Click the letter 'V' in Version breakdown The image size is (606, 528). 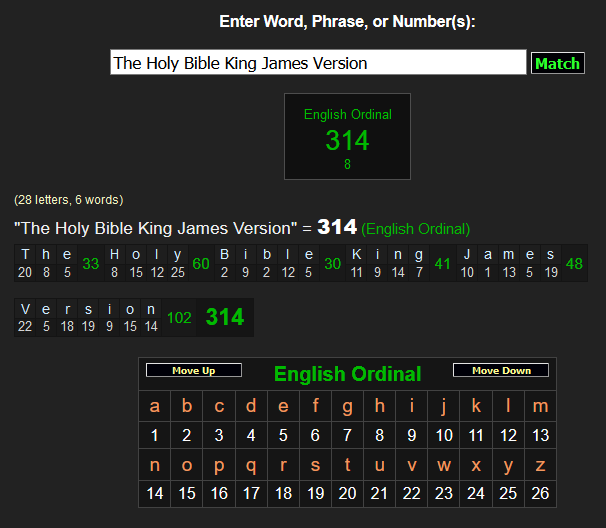click(x=25, y=309)
